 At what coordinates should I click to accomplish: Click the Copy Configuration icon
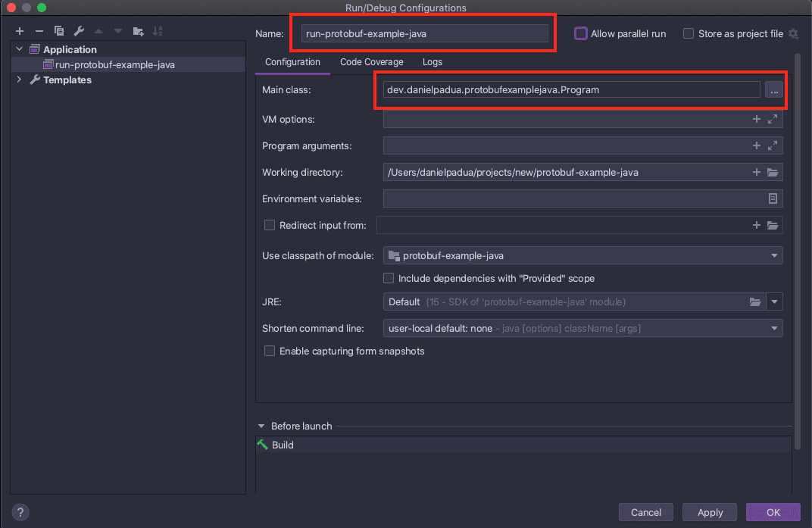[x=59, y=31]
